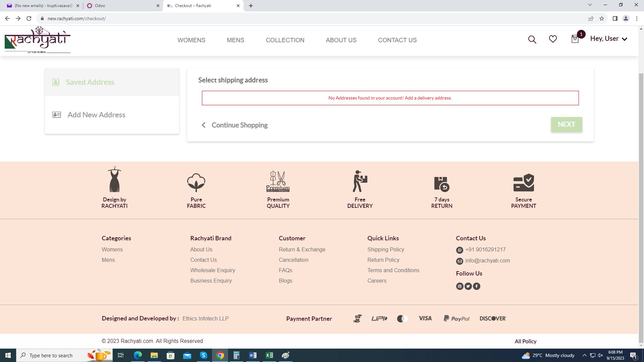Select Add New Address in sidebar

(x=96, y=115)
